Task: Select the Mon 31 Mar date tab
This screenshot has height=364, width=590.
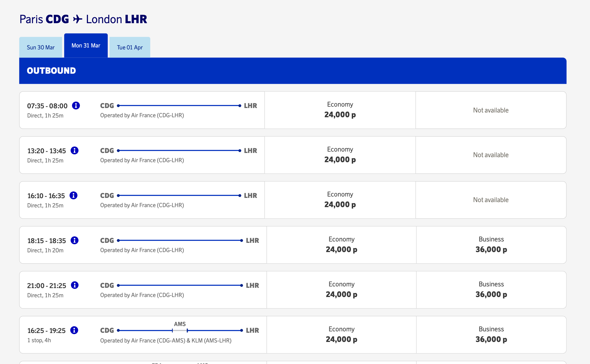Action: 86,45
